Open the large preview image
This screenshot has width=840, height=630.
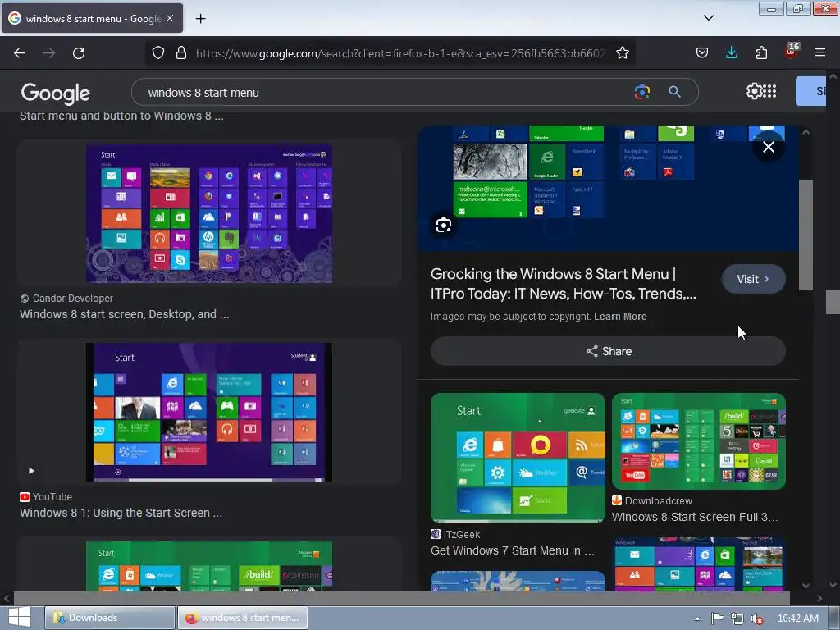pyautogui.click(x=608, y=188)
